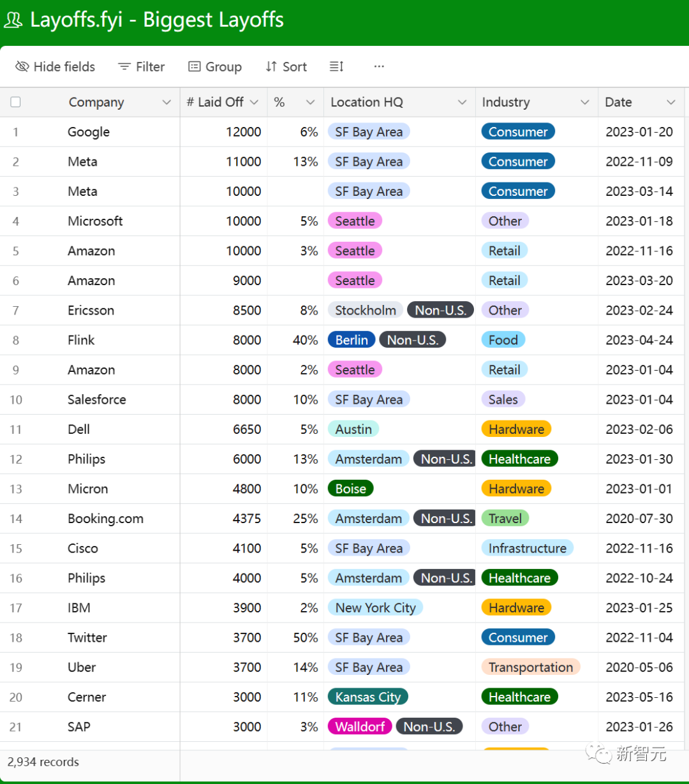Open the three-dot more options menu

click(379, 66)
